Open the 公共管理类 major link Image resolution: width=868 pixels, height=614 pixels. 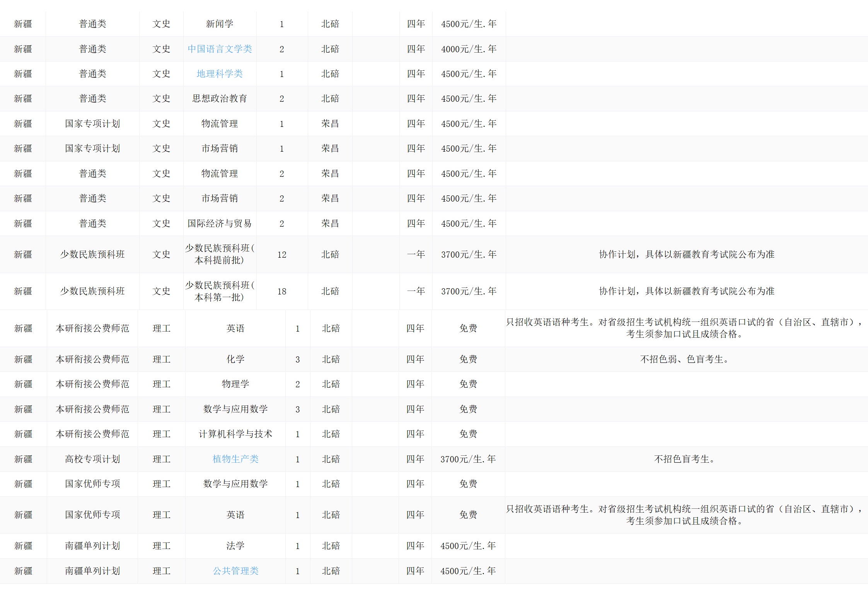coord(235,571)
